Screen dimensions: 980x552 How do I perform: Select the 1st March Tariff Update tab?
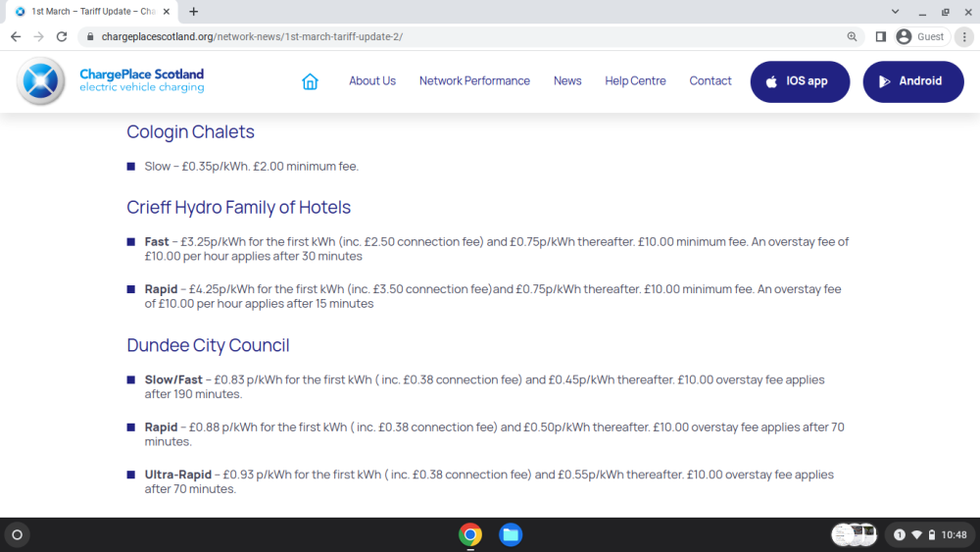92,12
